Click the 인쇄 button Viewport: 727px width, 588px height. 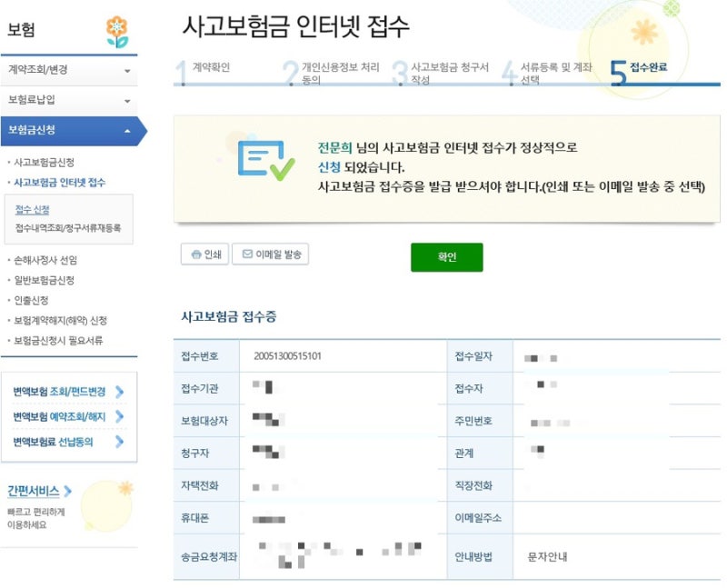204,254
